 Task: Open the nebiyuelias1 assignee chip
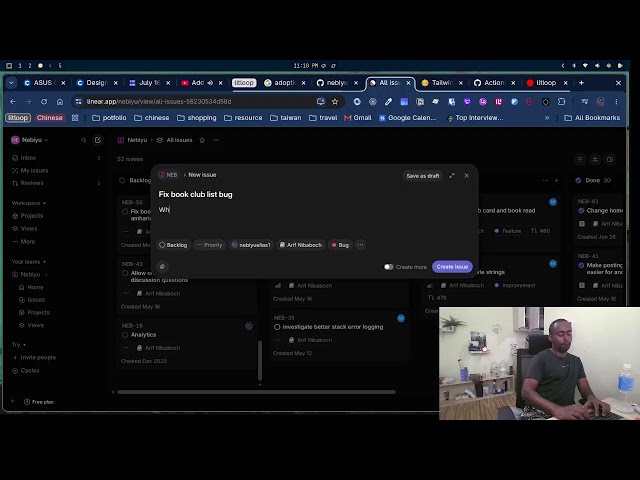251,245
